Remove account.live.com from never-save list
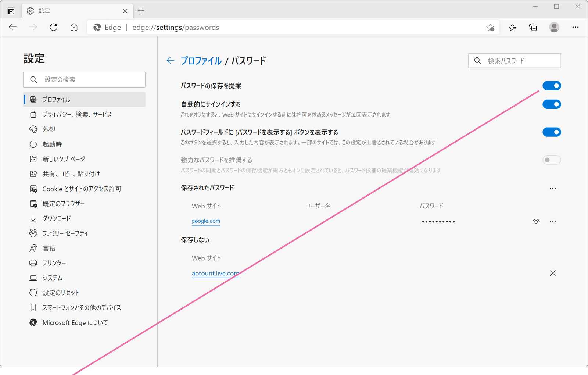Viewport: 588px width, 375px height. pos(553,273)
